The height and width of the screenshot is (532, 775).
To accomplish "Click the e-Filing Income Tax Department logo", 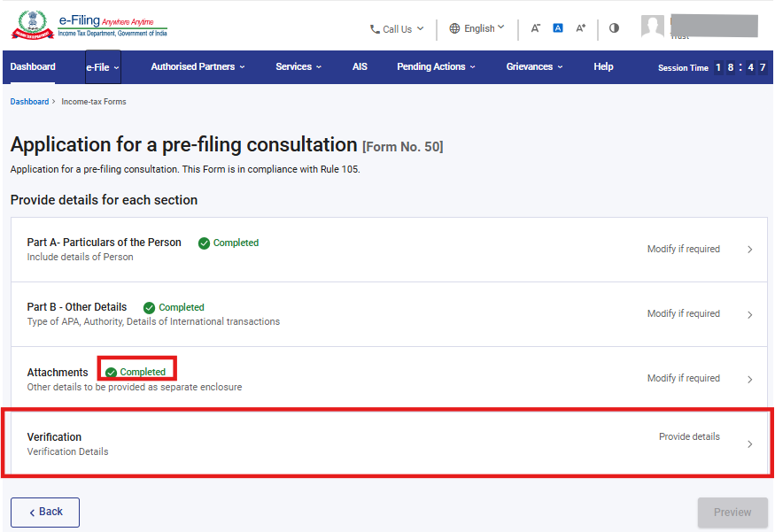I will point(89,25).
